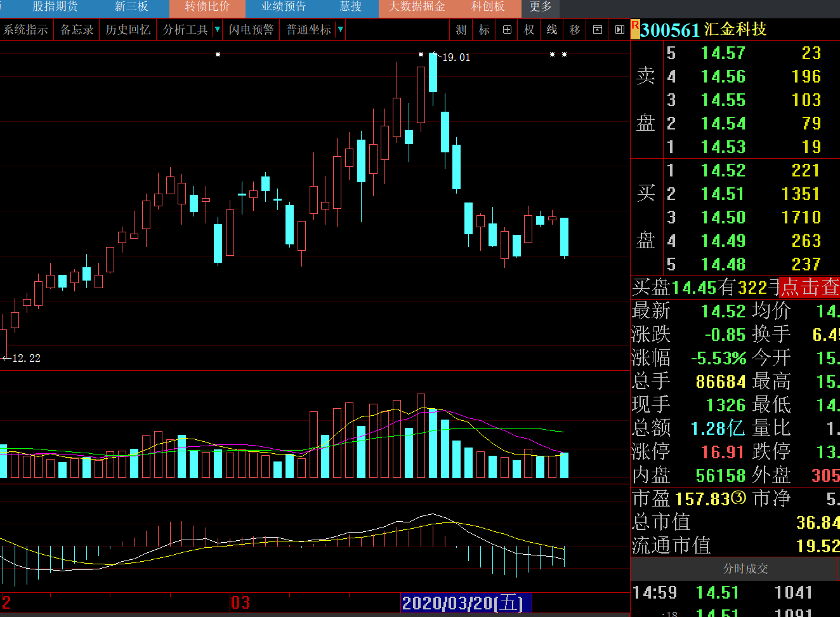Click the window collapse-panel icon
Viewport: 840px width, 617px height.
[x=597, y=30]
